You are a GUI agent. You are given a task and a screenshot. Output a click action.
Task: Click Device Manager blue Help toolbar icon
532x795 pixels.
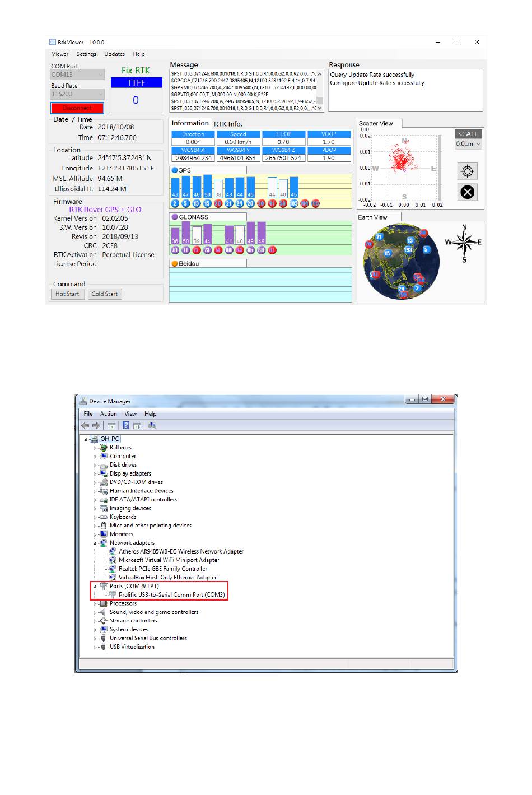126,426
